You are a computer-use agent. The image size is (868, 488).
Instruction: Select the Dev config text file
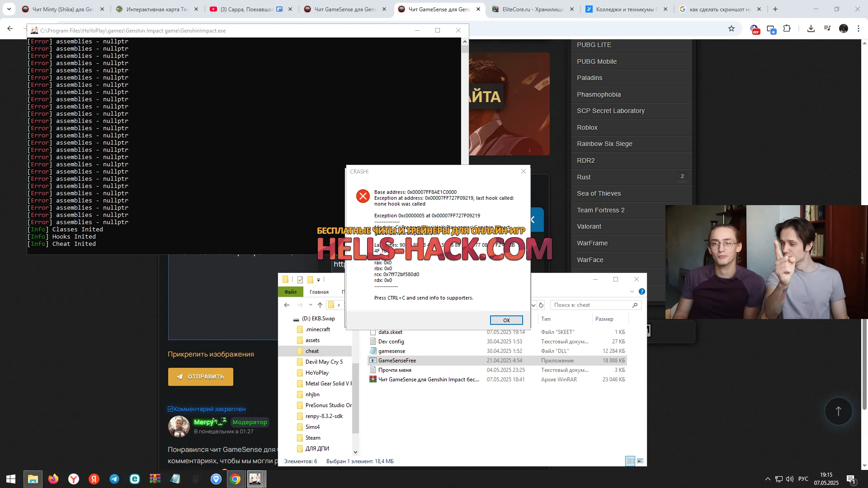tap(497, 342)
